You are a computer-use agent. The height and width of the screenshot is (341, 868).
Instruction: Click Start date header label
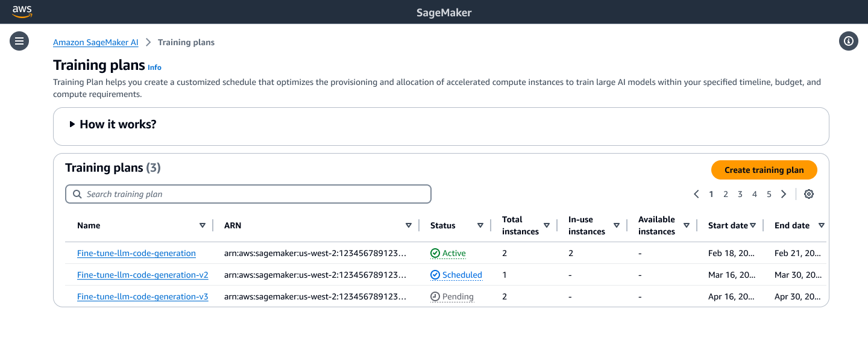[728, 226]
